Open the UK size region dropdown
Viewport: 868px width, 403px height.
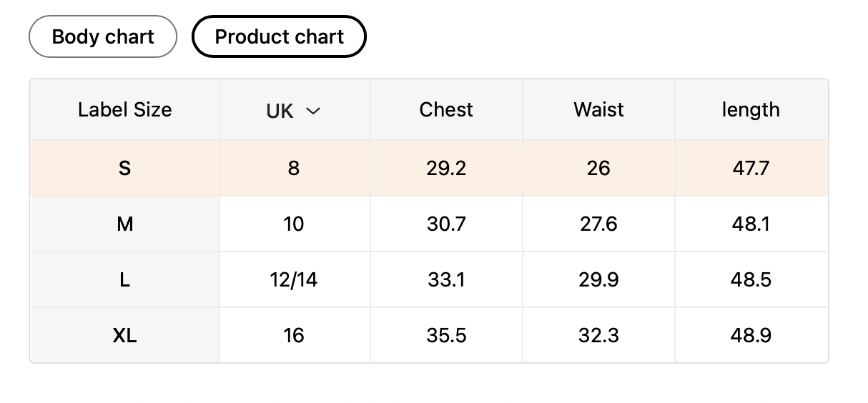(293, 111)
